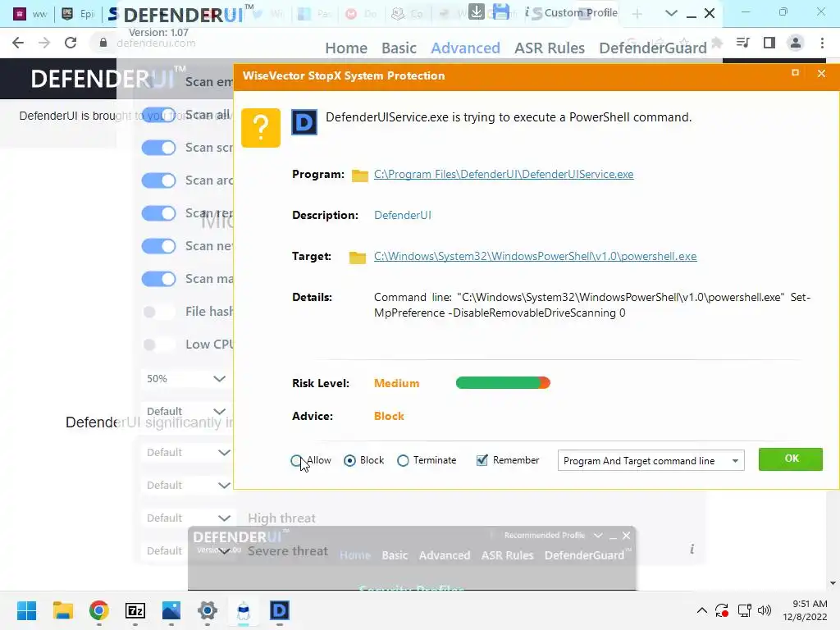The image size is (840, 630).
Task: Toggle the 'Scan ne' switch
Action: coord(158,246)
